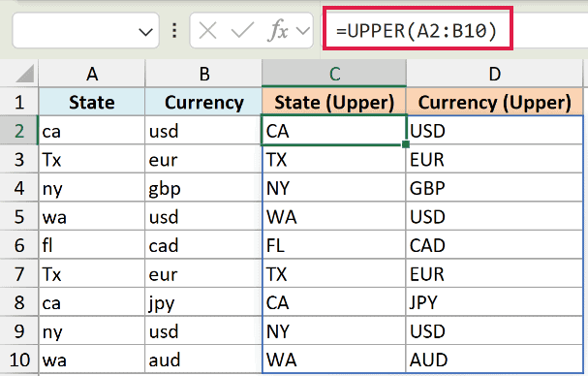Select cell C2 containing 'CA'
Screen dimensions: 588x376
[334, 131]
